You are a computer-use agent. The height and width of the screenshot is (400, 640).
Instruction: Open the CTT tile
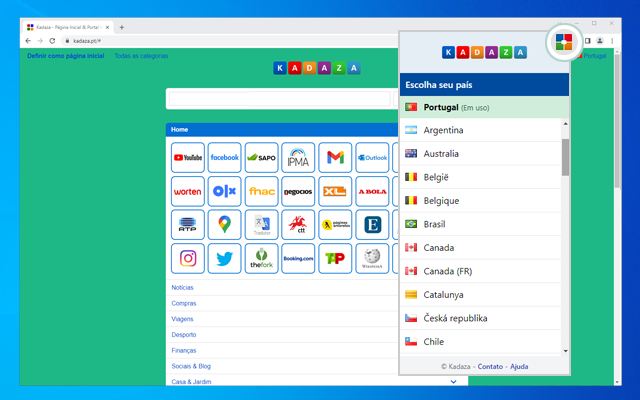click(x=298, y=225)
